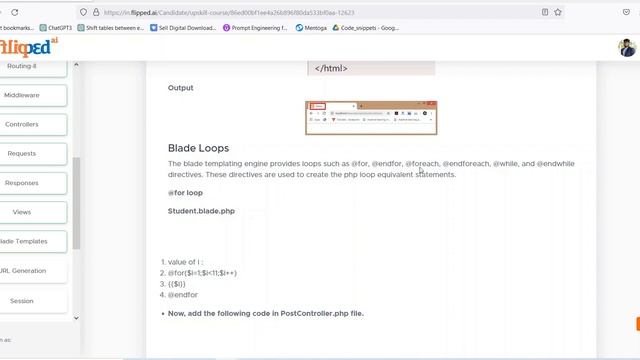640x360 pixels.
Task: Open the user profile avatar
Action: (627, 48)
